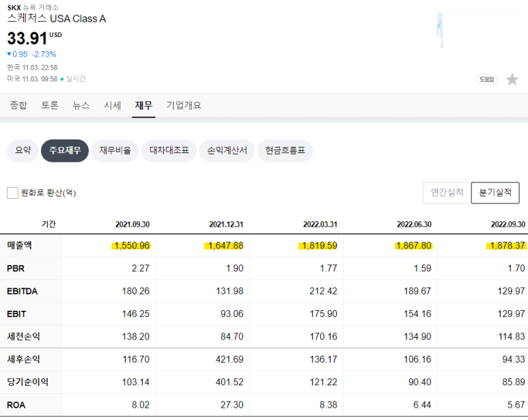The width and height of the screenshot is (528, 420).
Task: Select the 요약 pill button
Action: pos(23,150)
